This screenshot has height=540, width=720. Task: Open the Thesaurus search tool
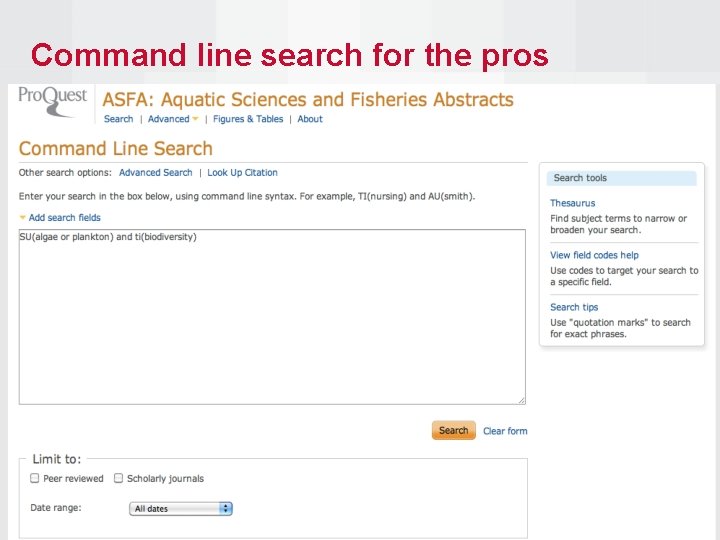572,203
